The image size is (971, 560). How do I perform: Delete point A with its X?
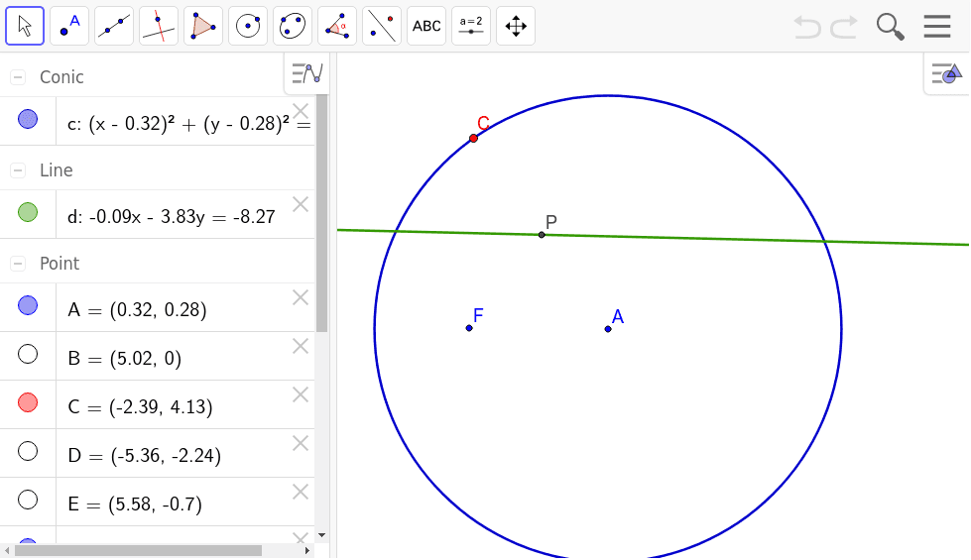tap(301, 297)
